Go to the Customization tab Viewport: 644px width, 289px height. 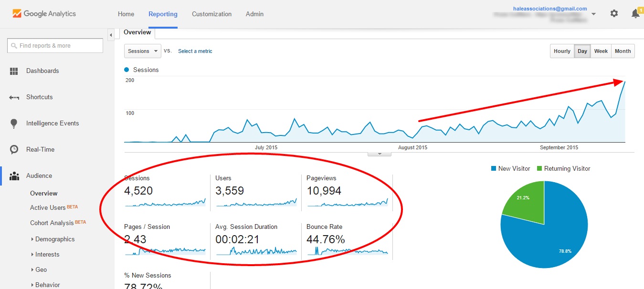211,14
